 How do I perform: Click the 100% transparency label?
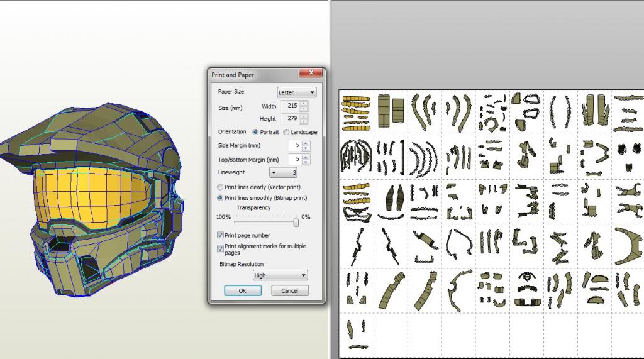pos(223,217)
